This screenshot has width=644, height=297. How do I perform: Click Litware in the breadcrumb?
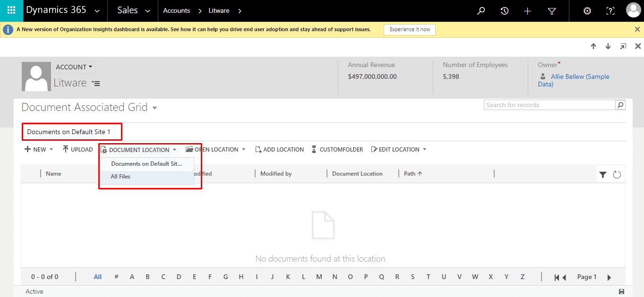tap(219, 11)
